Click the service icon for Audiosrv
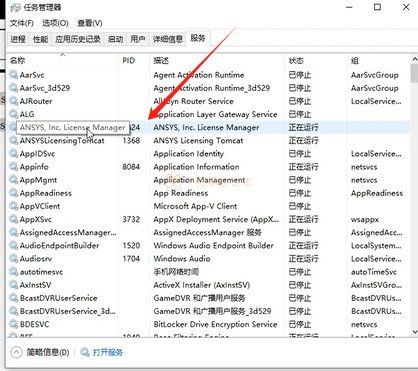 pyautogui.click(x=14, y=259)
